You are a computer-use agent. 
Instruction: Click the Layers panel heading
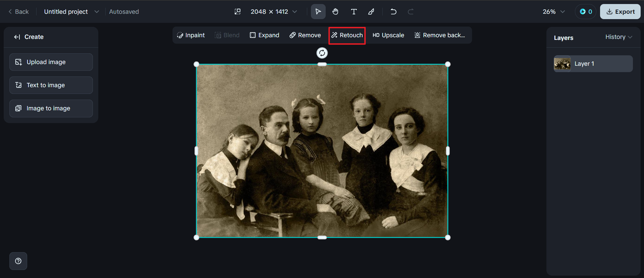(563, 38)
